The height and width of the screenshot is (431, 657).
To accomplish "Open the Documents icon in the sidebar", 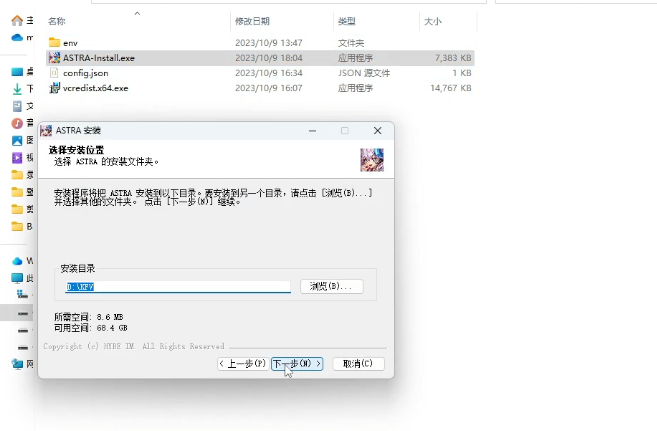I will tap(17, 106).
